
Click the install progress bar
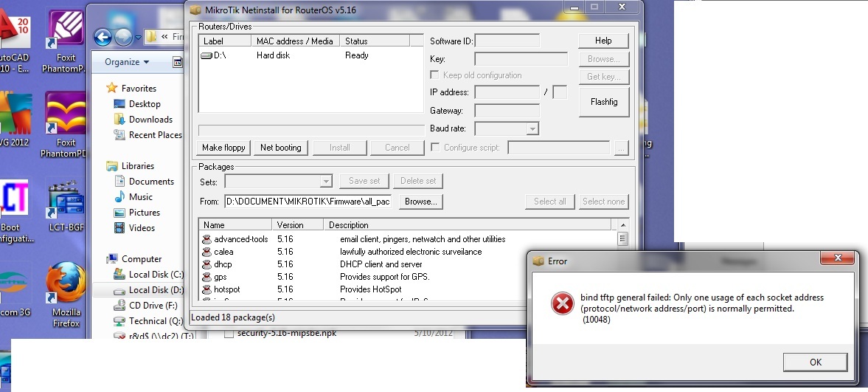point(312,130)
